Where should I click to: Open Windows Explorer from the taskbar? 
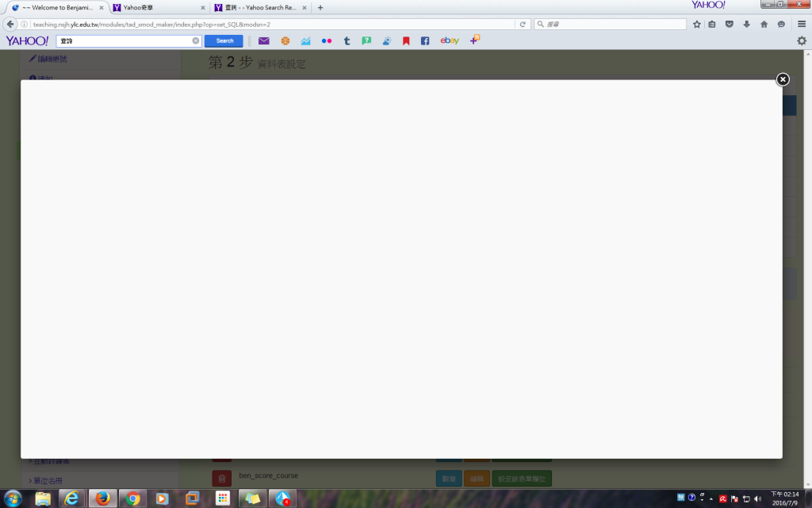(x=43, y=498)
